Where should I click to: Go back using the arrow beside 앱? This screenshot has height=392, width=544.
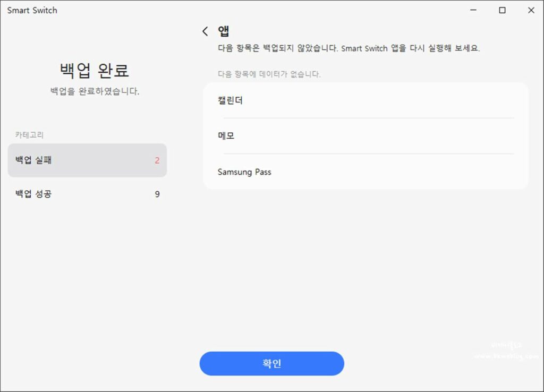(205, 31)
